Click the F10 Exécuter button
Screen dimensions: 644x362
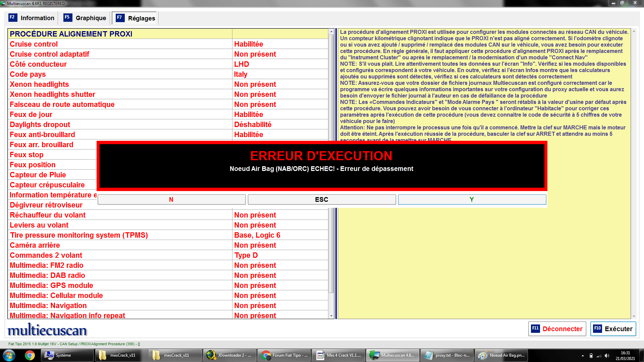[613, 329]
